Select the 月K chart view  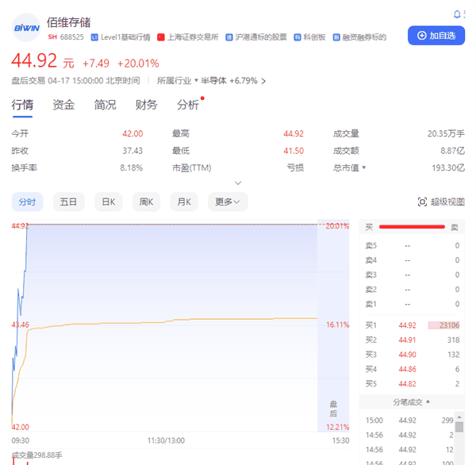coord(184,202)
